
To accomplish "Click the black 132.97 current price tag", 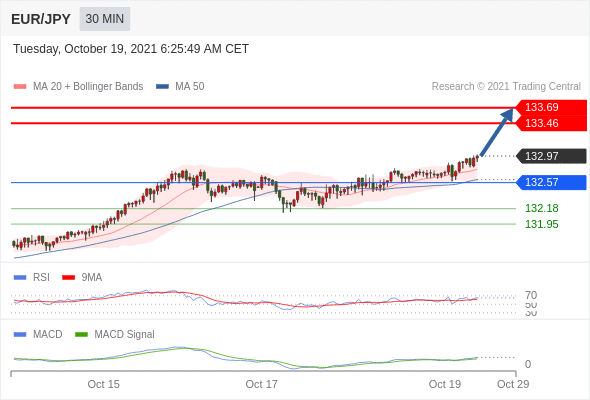I will pyautogui.click(x=551, y=156).
